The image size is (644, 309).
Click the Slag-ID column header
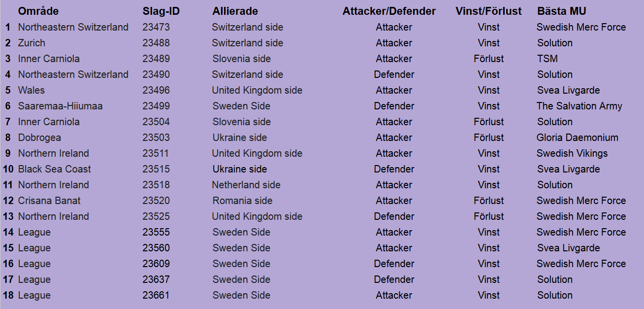click(x=161, y=11)
